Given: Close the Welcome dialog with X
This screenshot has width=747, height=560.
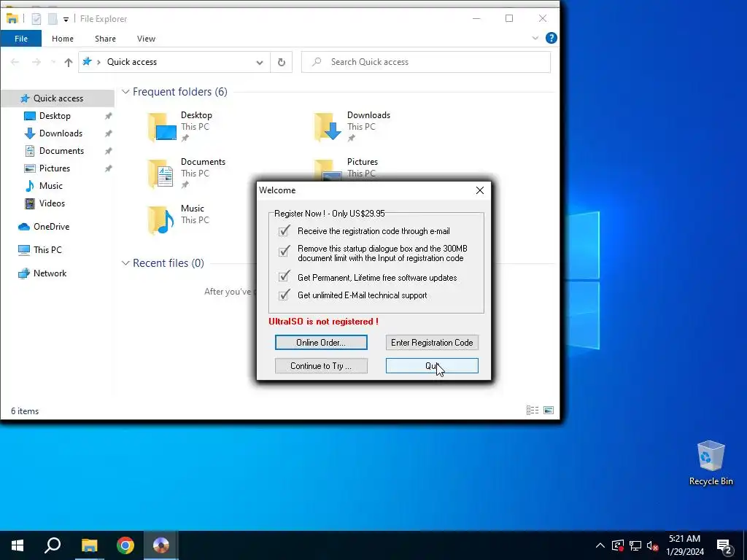Looking at the screenshot, I should (480, 190).
